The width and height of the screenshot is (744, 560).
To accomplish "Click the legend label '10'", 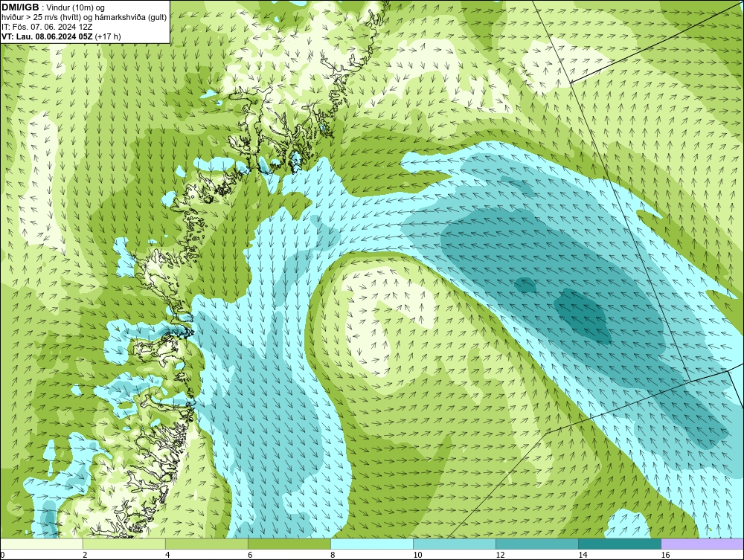I will (417, 555).
